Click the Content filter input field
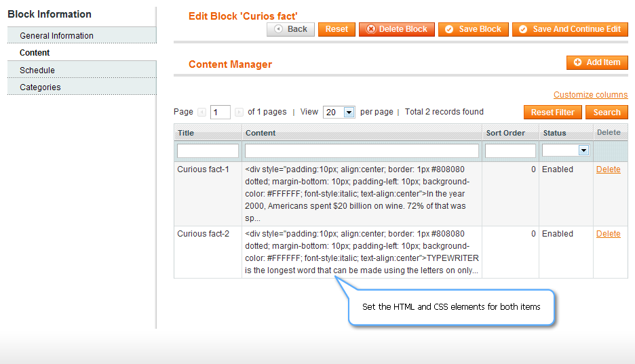The image size is (635, 364). tap(362, 151)
